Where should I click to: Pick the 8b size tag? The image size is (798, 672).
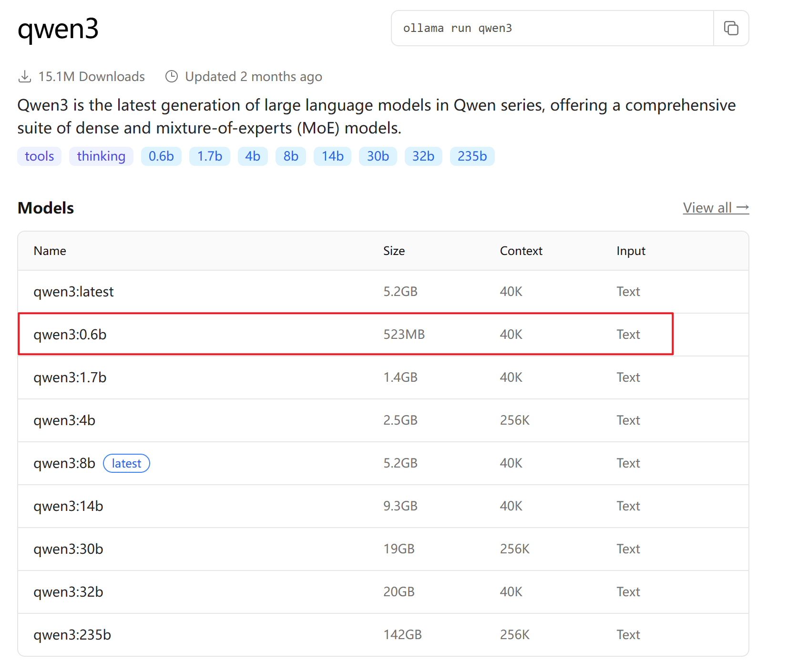[291, 156]
